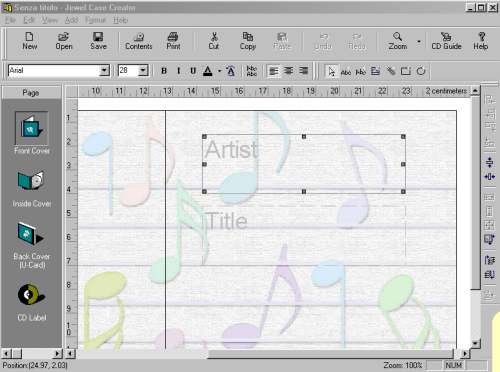Toggle Underline formatting
Image resolution: width=500 pixels, height=372 pixels.
pos(193,71)
